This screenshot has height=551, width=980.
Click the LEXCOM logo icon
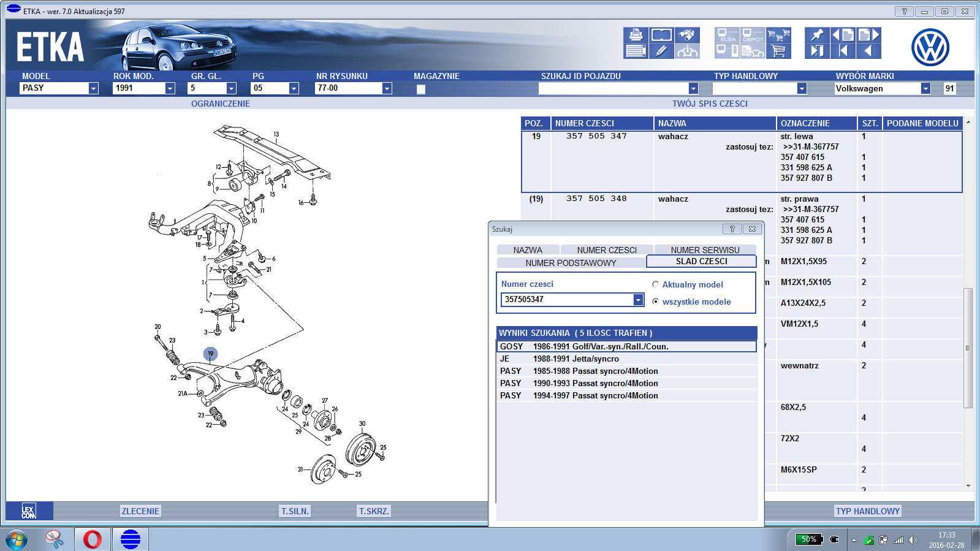click(29, 511)
